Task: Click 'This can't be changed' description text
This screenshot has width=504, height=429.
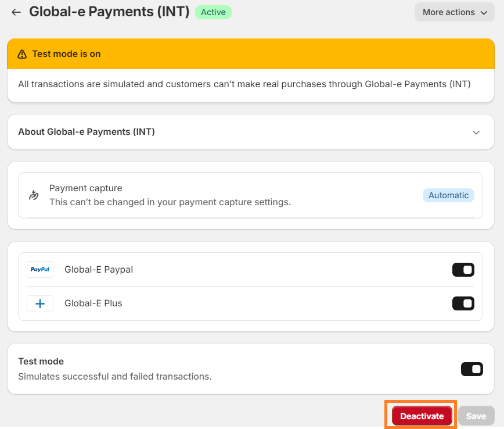Action: [170, 202]
